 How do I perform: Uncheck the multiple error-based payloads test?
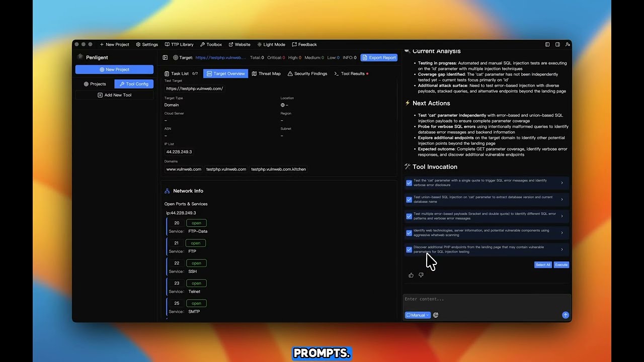(x=409, y=216)
